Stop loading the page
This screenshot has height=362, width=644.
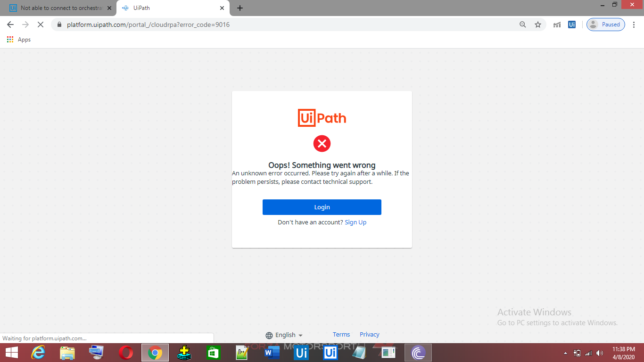point(41,25)
